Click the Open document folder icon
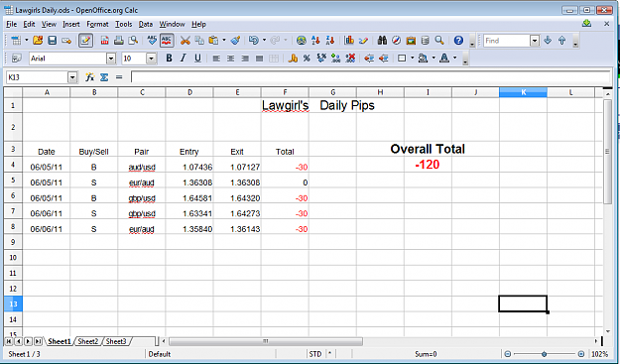Screen dimensions: 620x364 tap(38, 41)
